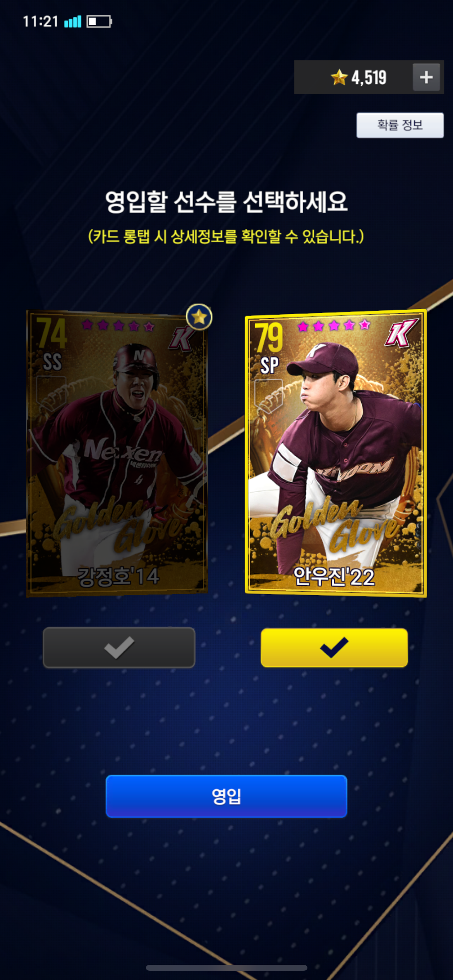
Task: Select the 안우진'22 SP player card
Action: point(336,453)
